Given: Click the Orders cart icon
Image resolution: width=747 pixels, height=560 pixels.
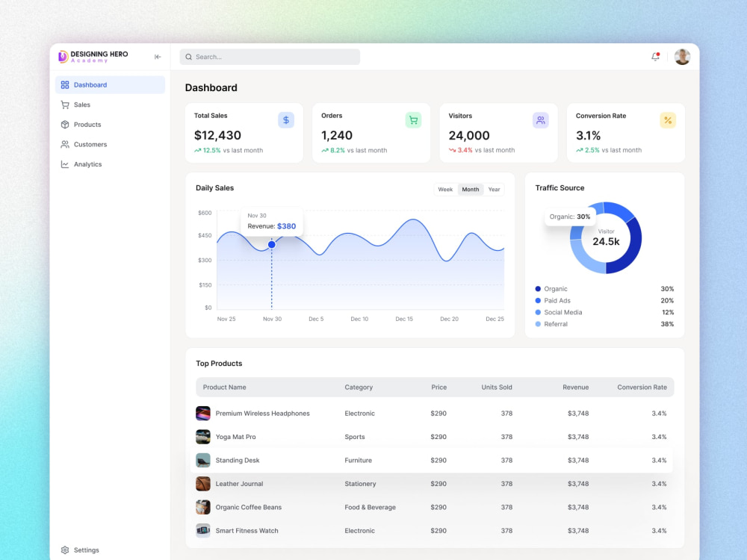Looking at the screenshot, I should 413,120.
